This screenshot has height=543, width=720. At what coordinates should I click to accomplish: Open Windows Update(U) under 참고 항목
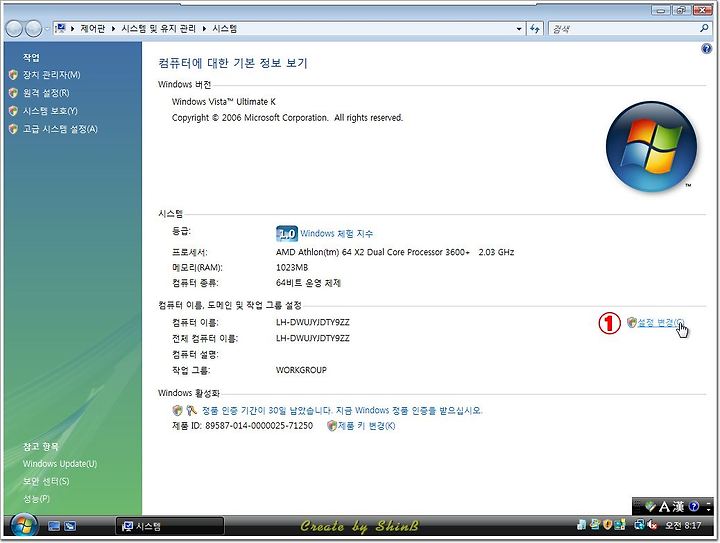click(60, 464)
